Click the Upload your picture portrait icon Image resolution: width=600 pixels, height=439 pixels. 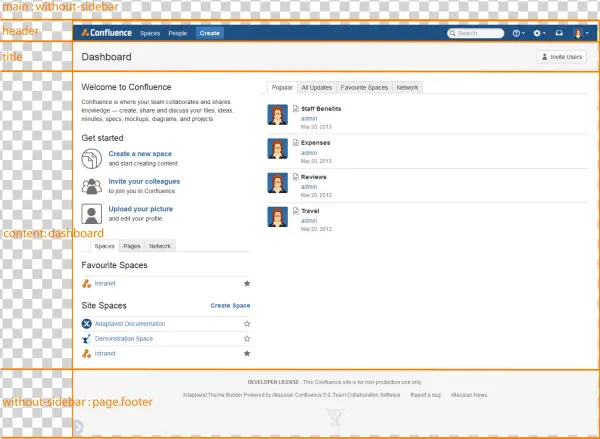[91, 214]
